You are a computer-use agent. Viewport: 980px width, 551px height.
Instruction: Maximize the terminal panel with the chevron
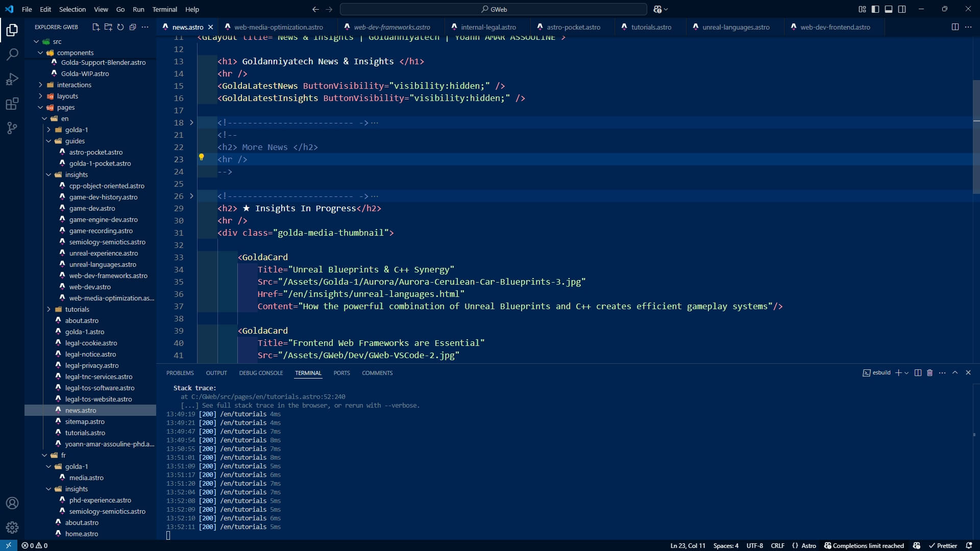955,373
